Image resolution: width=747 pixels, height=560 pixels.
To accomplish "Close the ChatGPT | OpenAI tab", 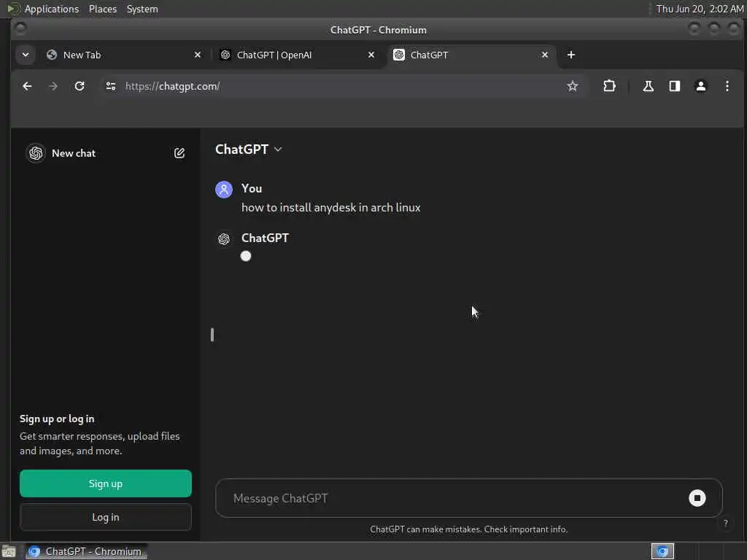I will tap(371, 55).
